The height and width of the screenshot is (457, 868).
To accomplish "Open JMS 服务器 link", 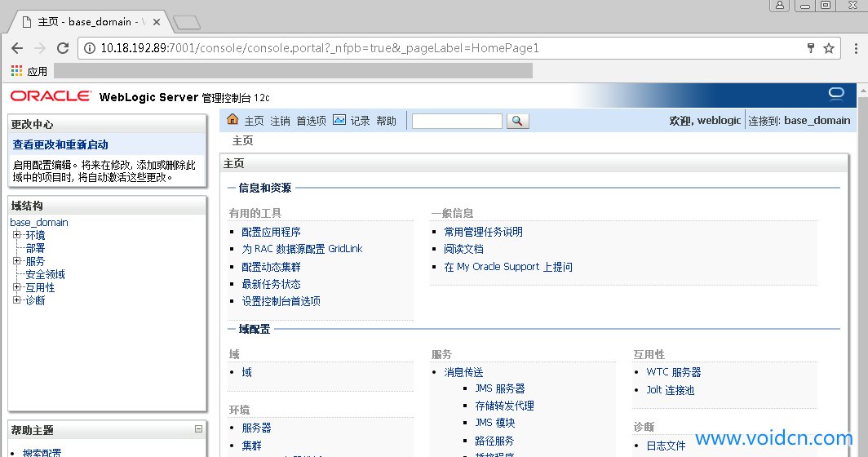I will (500, 389).
